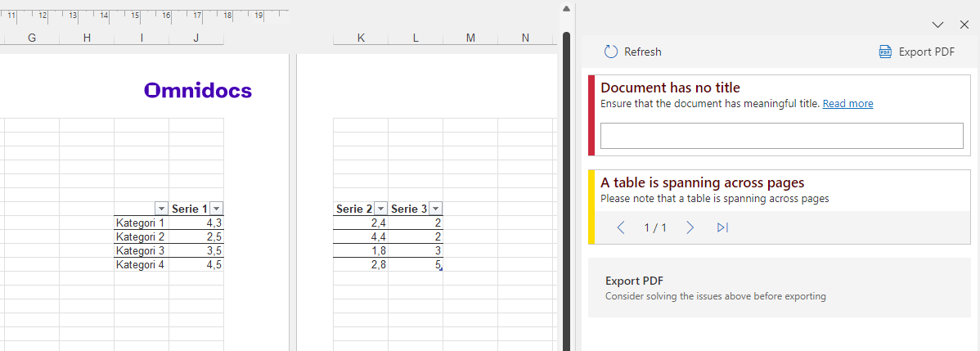This screenshot has height=351, width=980.
Task: Click the Export PDF bottom card
Action: (779, 288)
